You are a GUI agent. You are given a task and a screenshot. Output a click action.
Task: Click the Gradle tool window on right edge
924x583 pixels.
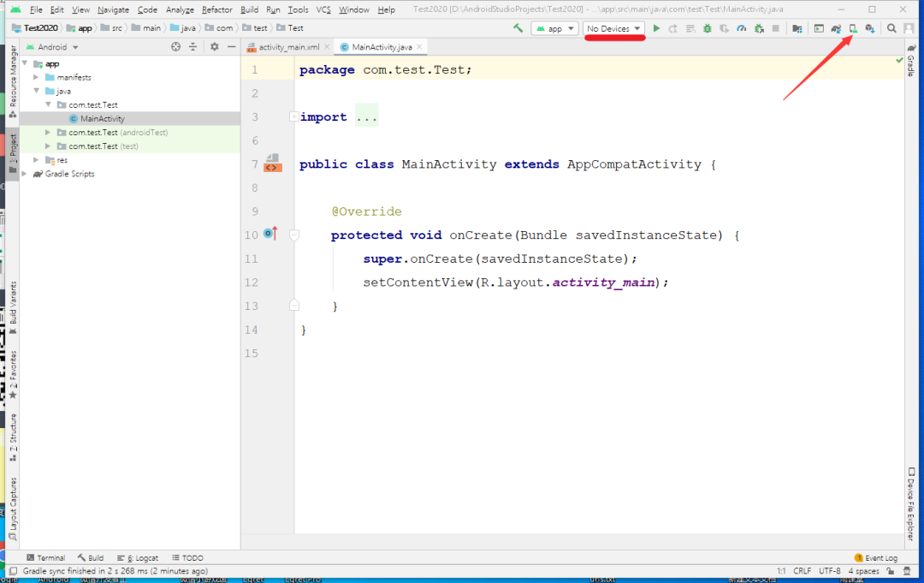click(911, 61)
